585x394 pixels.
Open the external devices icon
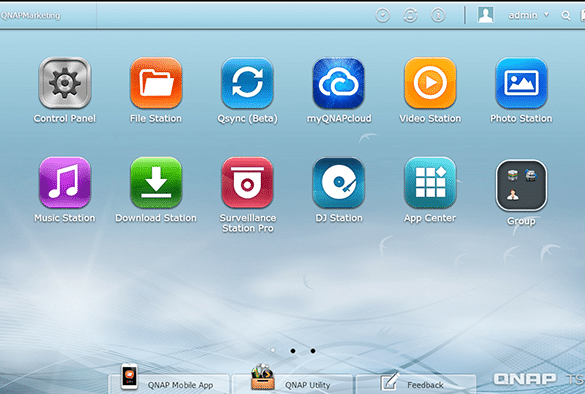pyautogui.click(x=410, y=15)
